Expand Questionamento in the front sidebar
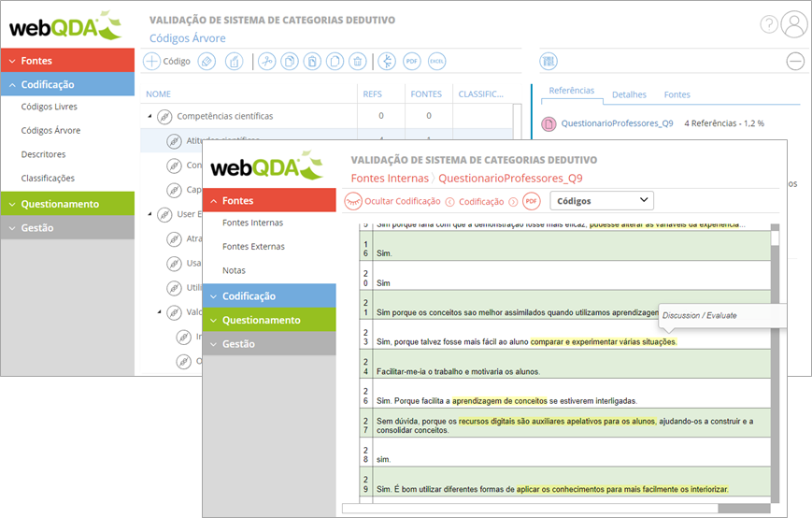Screen dimensions: 812x518 [269, 320]
